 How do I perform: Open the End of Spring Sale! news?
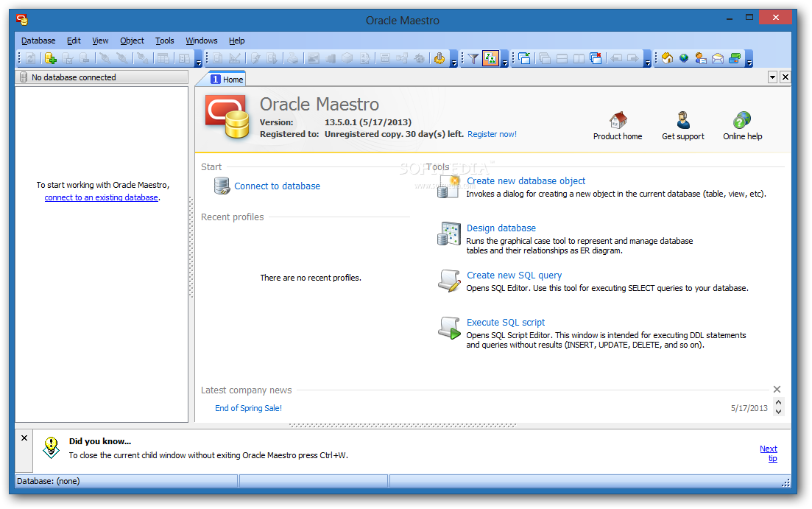click(x=248, y=408)
